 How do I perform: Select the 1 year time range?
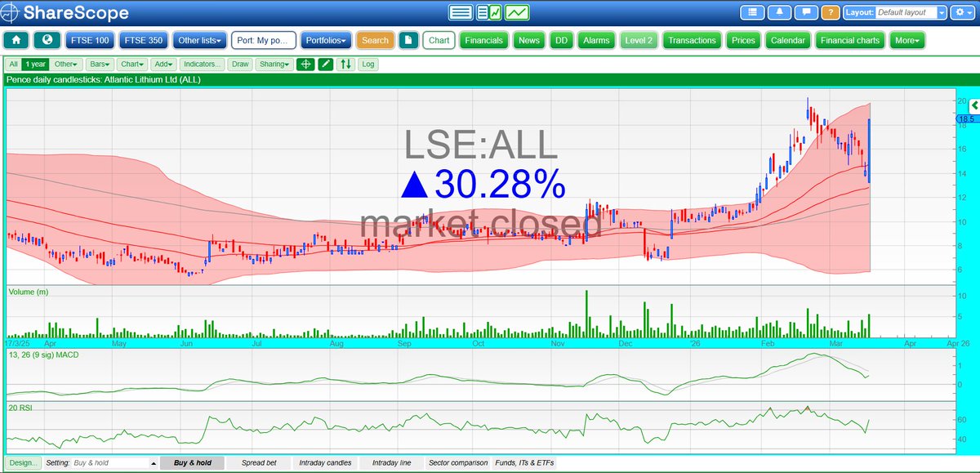(35, 64)
